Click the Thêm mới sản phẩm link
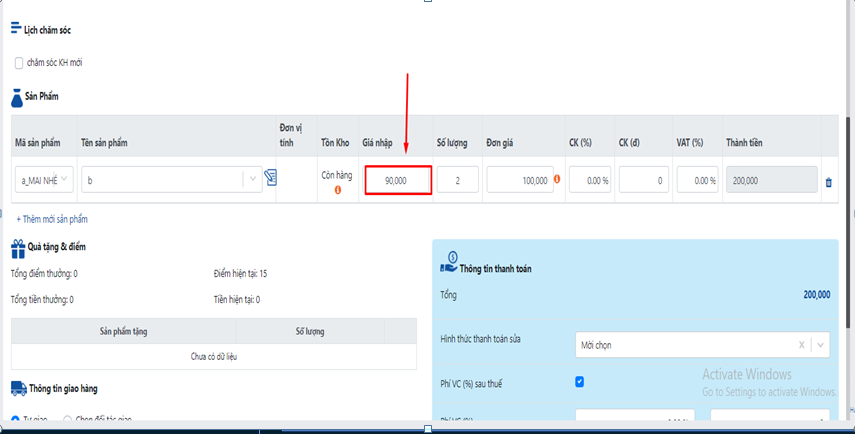Screen dimensions: 855x434 point(52,218)
